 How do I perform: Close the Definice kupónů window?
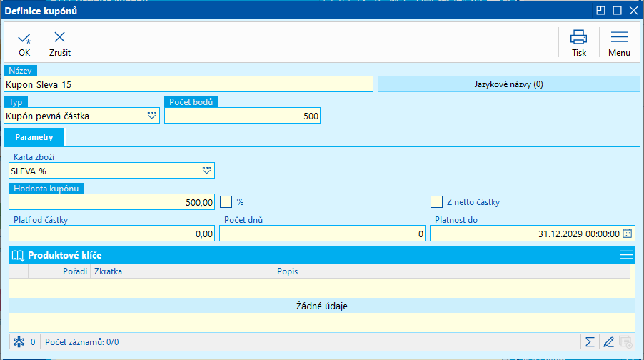[633, 11]
